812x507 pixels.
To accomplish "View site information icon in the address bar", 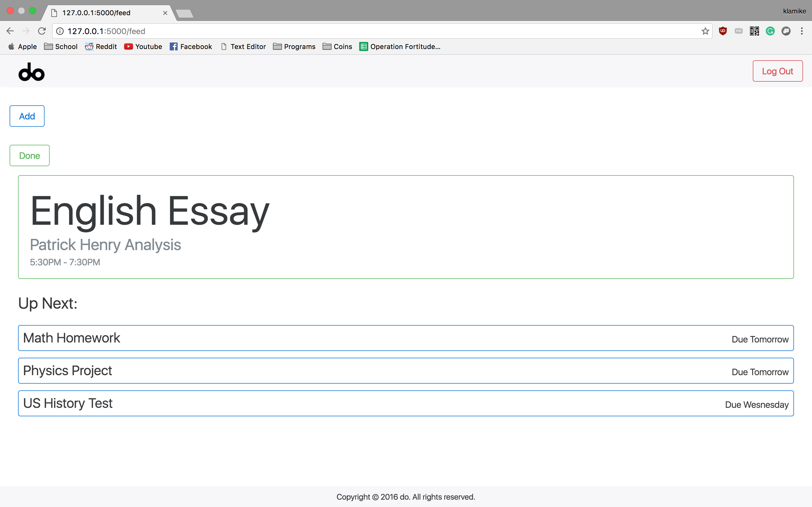I will (60, 31).
